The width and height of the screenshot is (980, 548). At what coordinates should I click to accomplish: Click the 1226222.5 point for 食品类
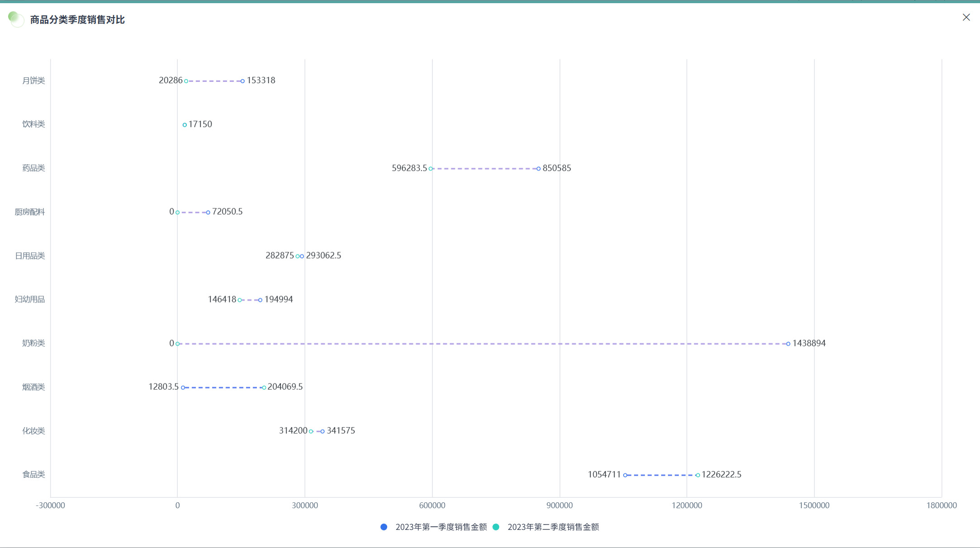tap(698, 475)
